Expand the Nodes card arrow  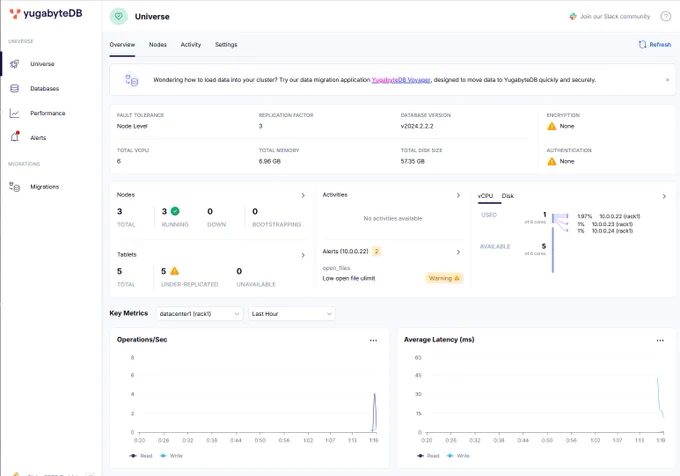303,196
